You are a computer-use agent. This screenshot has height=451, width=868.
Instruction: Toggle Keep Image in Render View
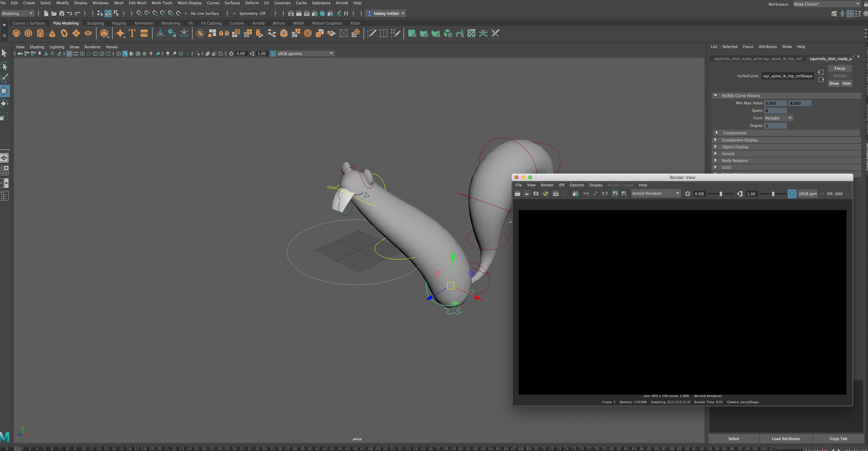tap(615, 194)
